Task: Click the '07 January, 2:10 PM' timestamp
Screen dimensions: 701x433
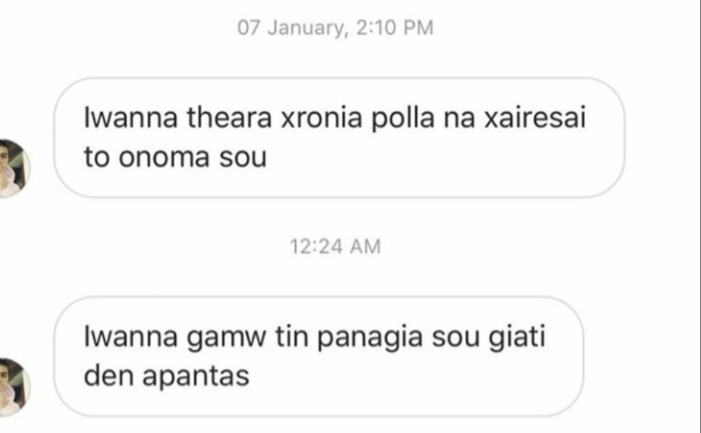Action: click(x=335, y=28)
